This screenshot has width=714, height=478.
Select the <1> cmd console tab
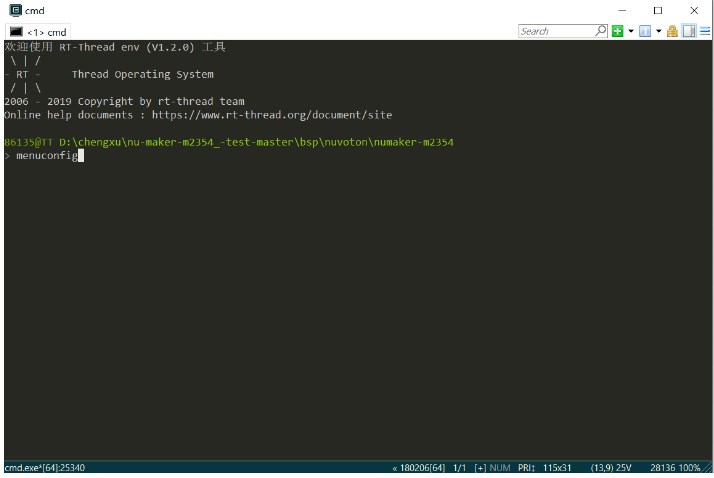pyautogui.click(x=39, y=32)
